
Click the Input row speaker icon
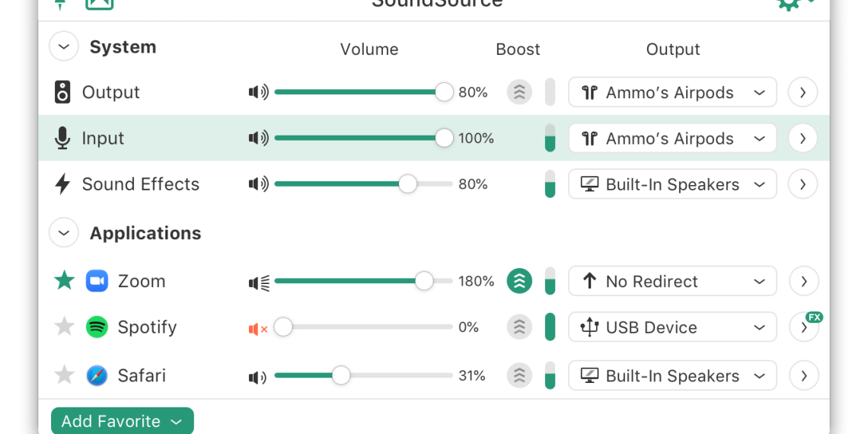(x=258, y=139)
